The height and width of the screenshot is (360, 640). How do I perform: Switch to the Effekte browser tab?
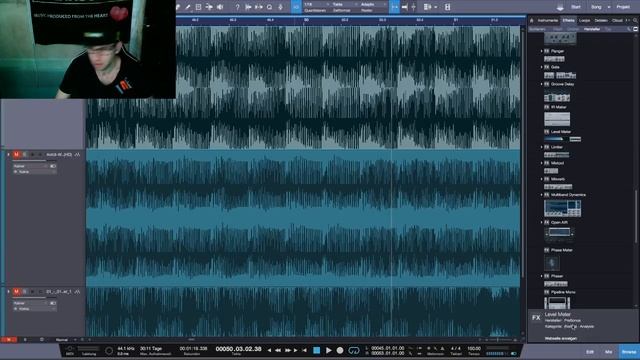[x=568, y=20]
